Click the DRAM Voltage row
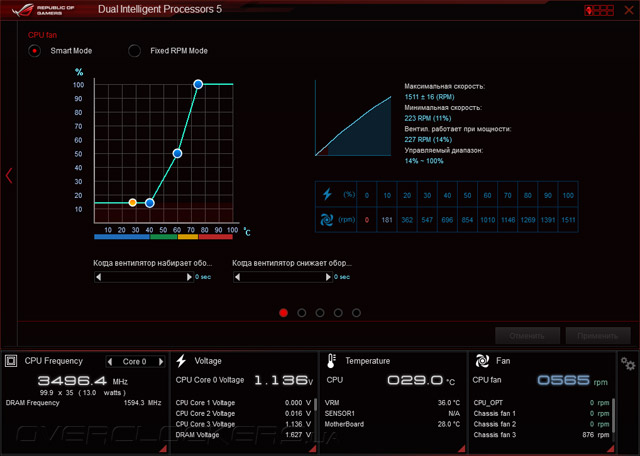Viewport: 640px width, 456px height. pos(243,435)
